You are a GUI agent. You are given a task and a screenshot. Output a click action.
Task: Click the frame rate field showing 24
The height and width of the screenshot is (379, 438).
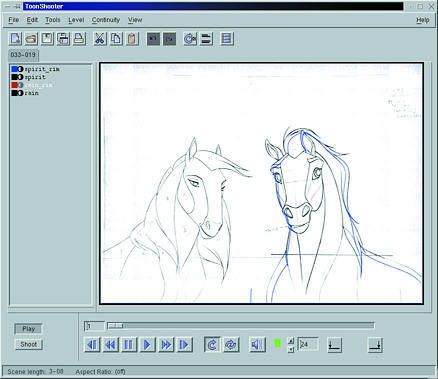click(308, 344)
